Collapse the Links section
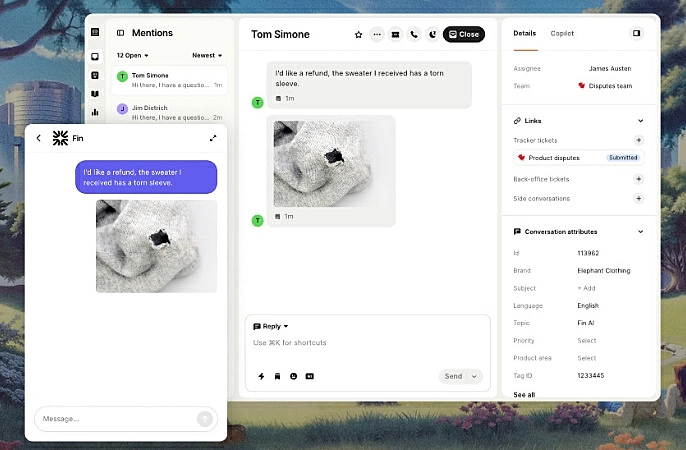 tap(640, 121)
